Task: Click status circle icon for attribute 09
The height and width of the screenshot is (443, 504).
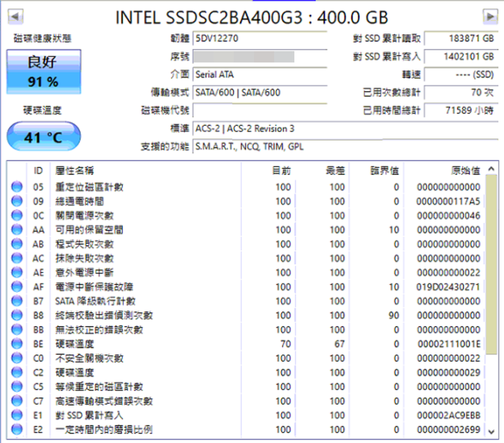Action: point(16,201)
